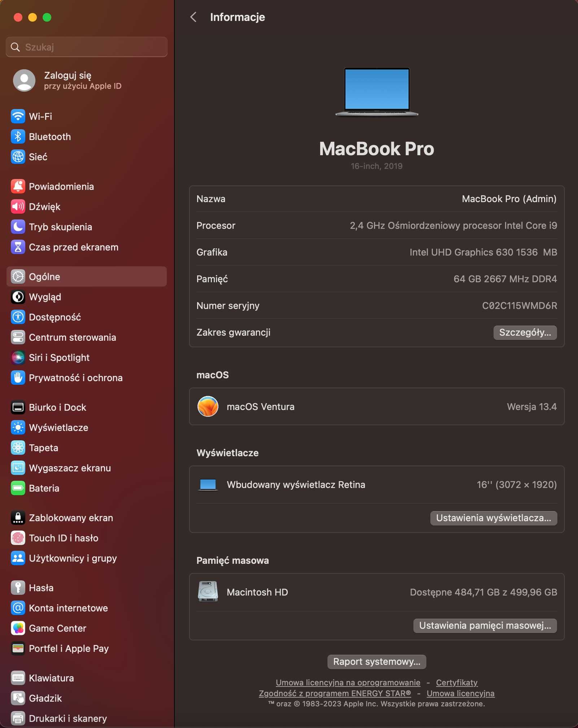Click the Dostępne 484,71 GB storage text
The image size is (578, 728).
pos(483,592)
